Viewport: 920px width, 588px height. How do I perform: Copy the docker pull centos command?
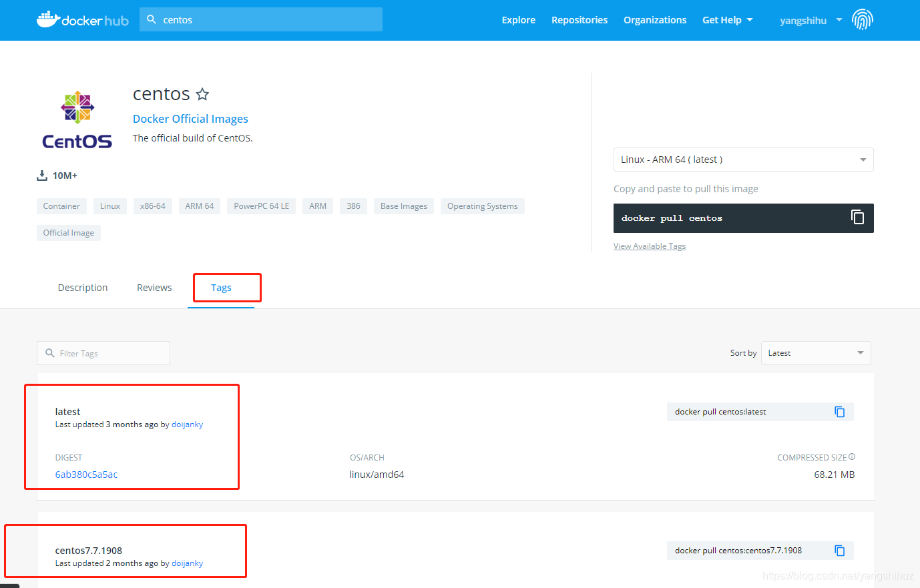point(857,217)
